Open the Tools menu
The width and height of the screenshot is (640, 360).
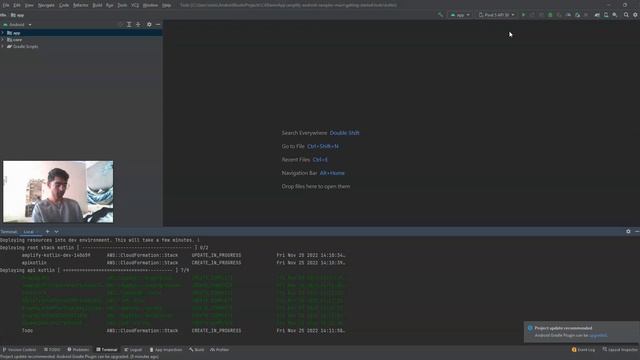pos(122,5)
